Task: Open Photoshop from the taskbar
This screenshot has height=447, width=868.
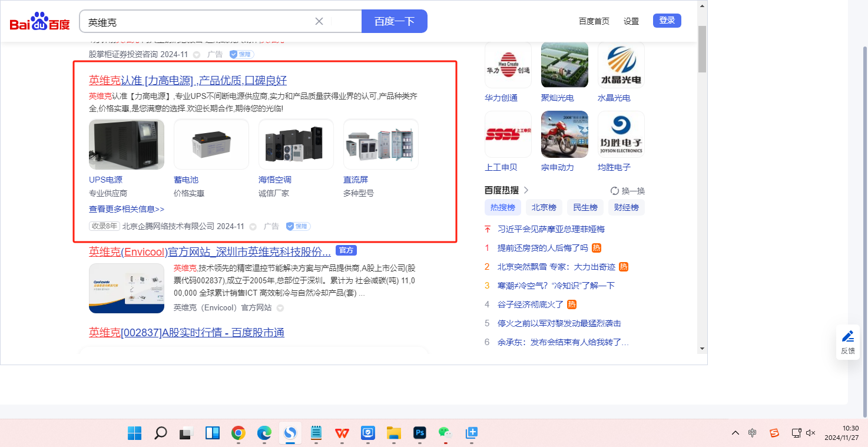Action: click(x=420, y=433)
